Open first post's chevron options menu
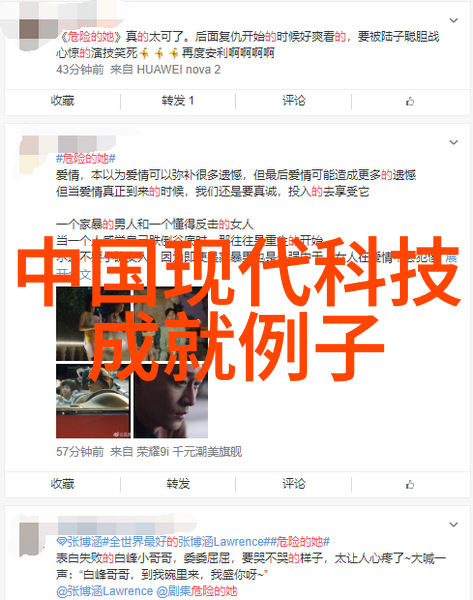The width and height of the screenshot is (473, 600). coord(453,20)
